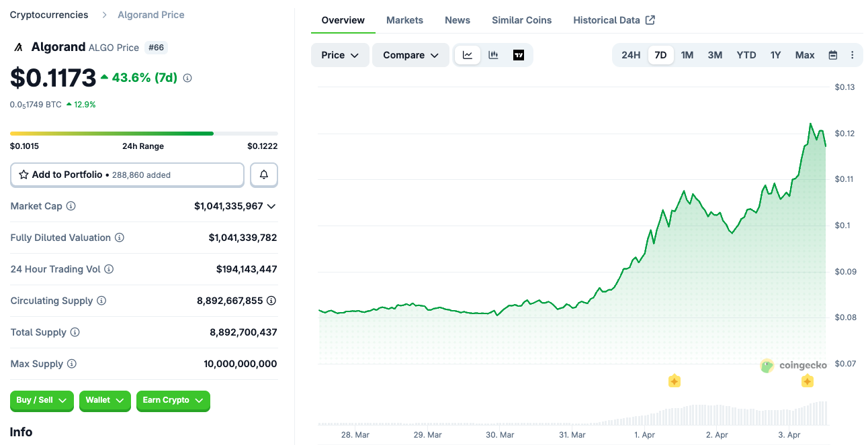Open the Price dropdown

click(x=340, y=55)
